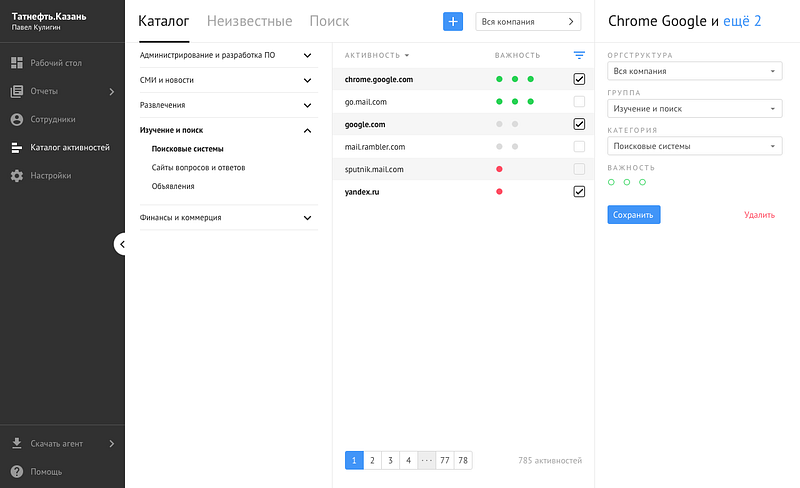Open the Категория dropdown
Screen dimensions: 800x488
(694, 146)
